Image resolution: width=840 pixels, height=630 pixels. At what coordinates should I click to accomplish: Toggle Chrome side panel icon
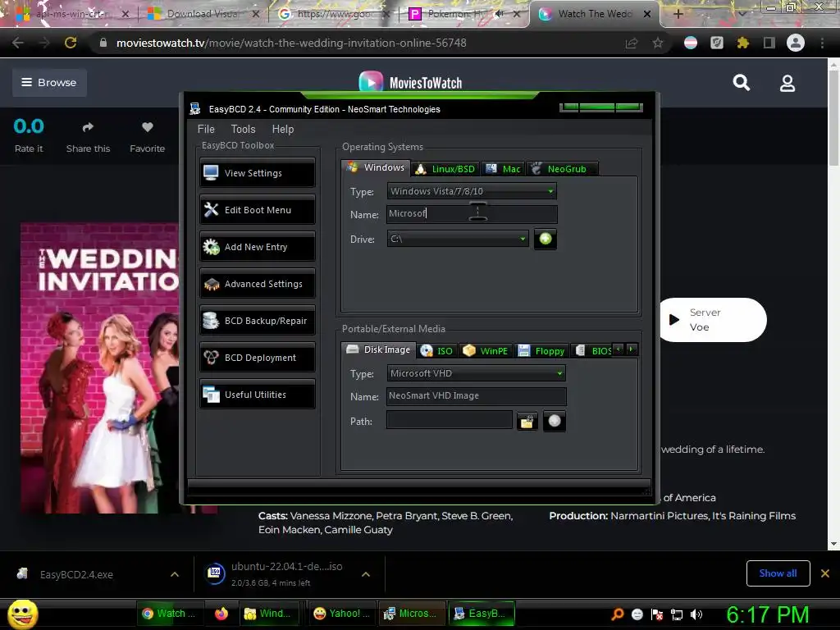tap(769, 43)
